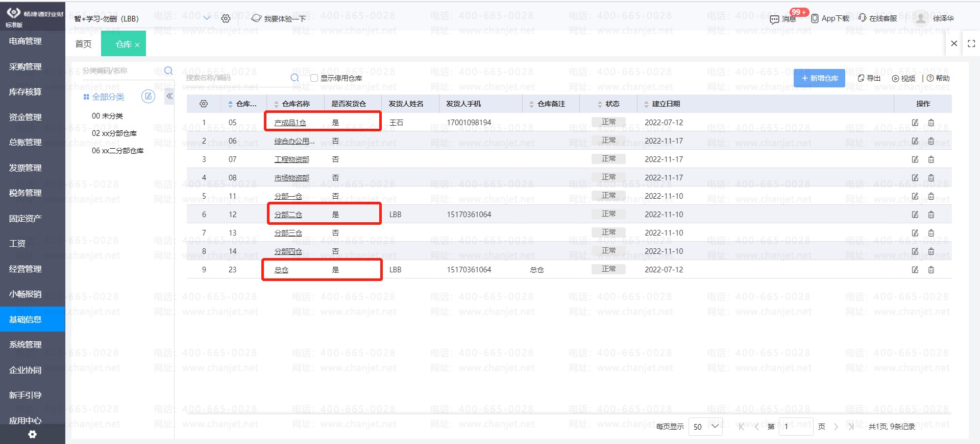Viewport: 980px width, 444px height.
Task: Open 税务管理 in the sidebar
Action: point(26,193)
